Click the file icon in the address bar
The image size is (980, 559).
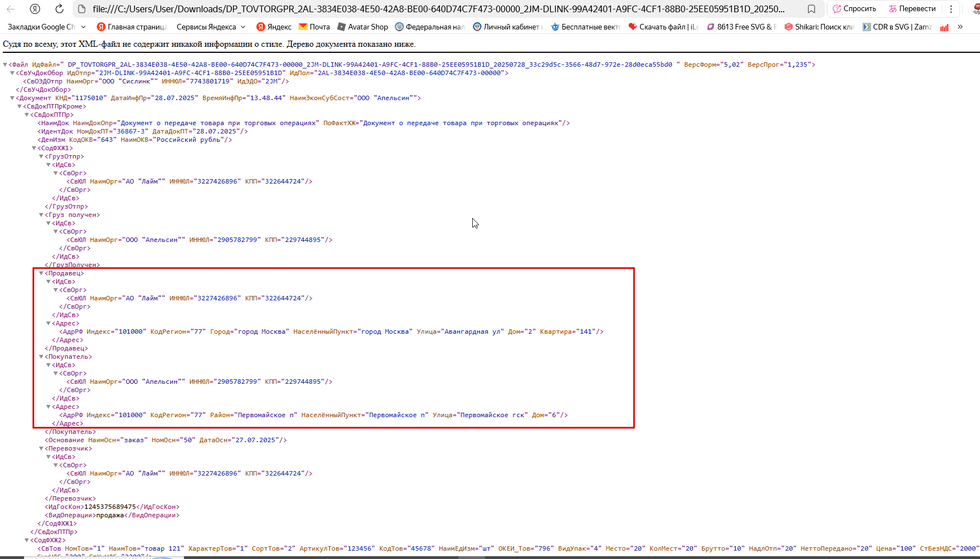(x=81, y=9)
